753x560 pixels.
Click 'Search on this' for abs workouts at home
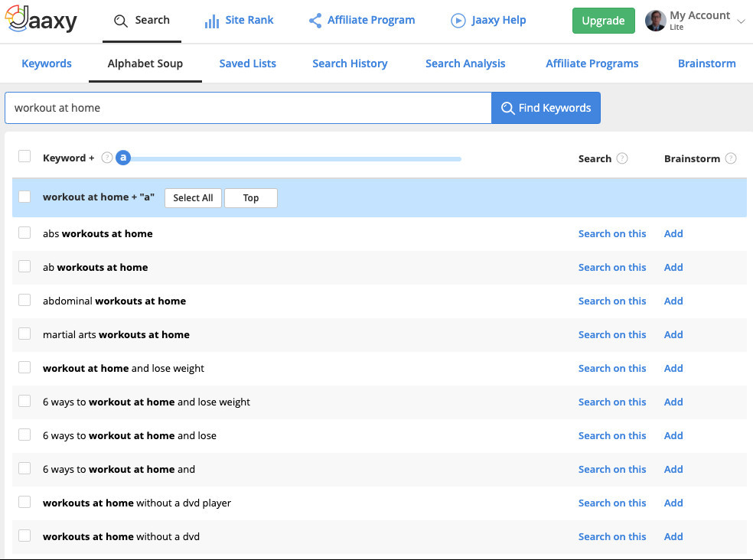pos(612,233)
